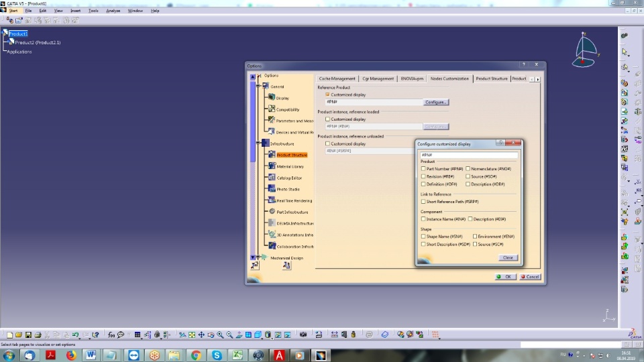Viewport: 644px width, 362px height.
Task: Switch to the Cache Management tab
Action: tap(337, 78)
